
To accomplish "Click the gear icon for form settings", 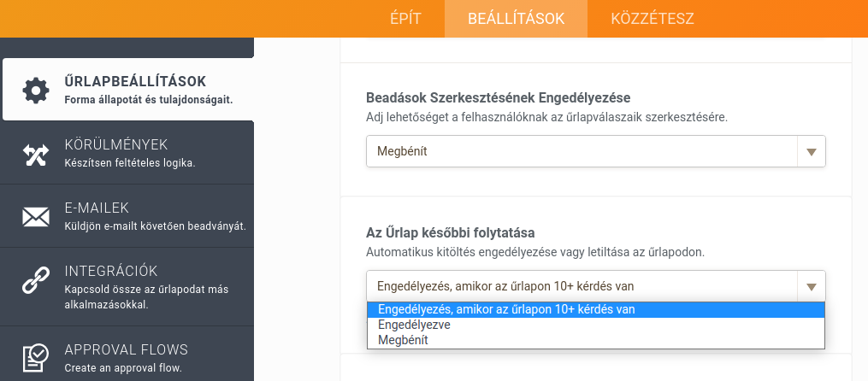I will point(36,90).
